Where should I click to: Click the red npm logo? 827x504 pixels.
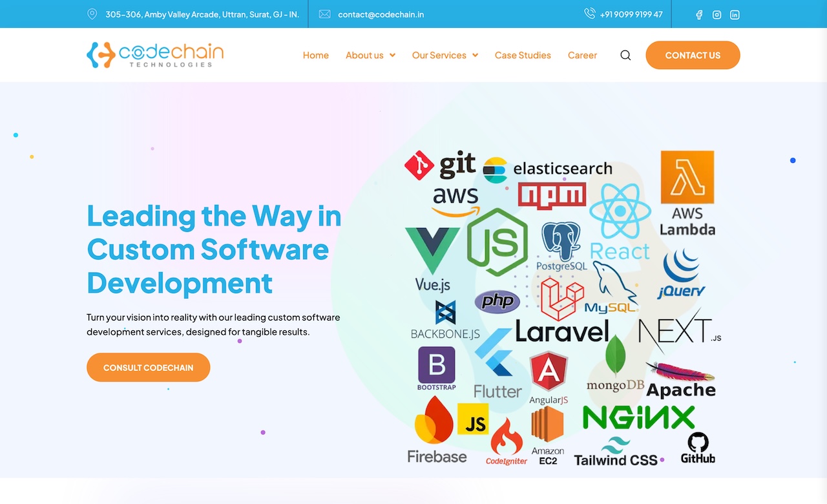552,196
